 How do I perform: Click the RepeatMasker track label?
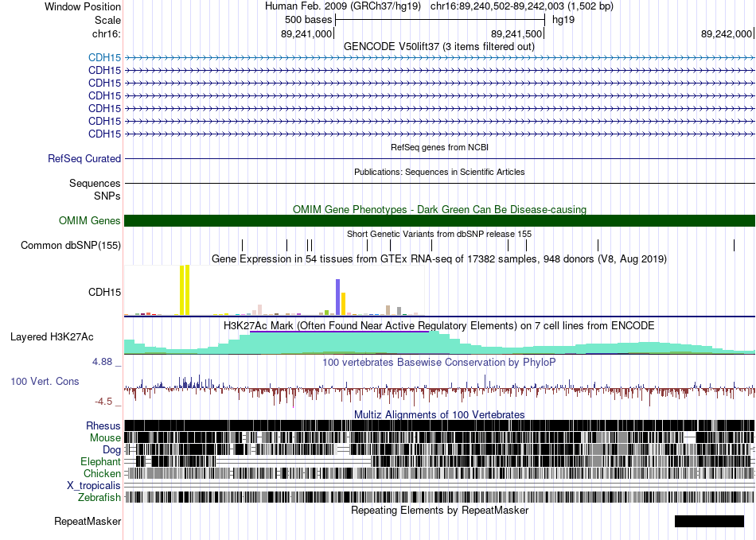(88, 521)
